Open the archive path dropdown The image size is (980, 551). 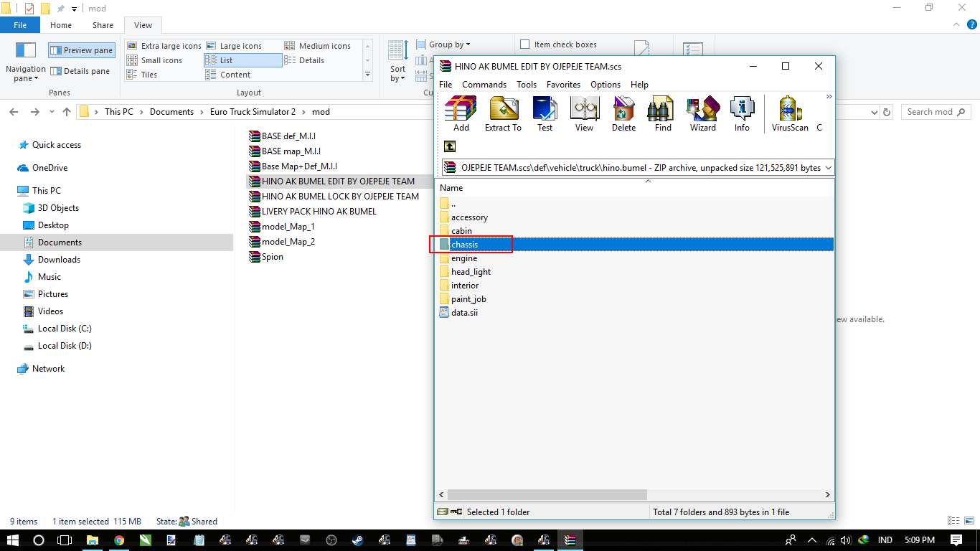point(829,168)
